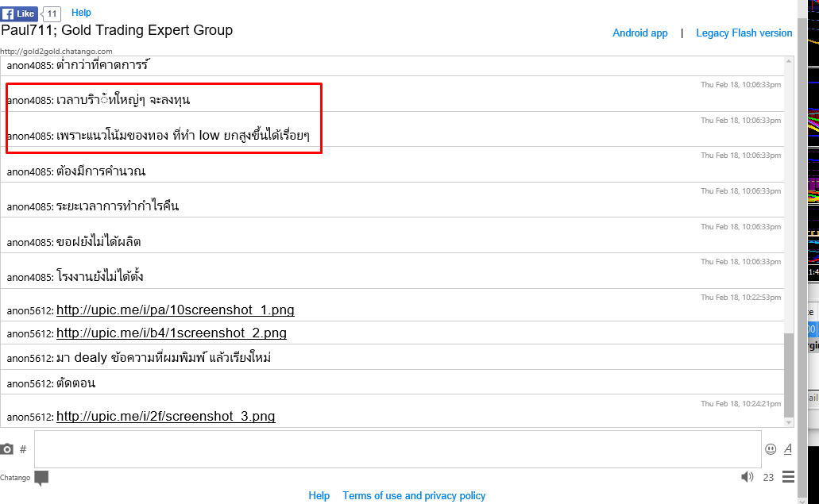Screen dimensions: 819x504
Task: Click the camera upload image icon
Action: click(x=7, y=449)
